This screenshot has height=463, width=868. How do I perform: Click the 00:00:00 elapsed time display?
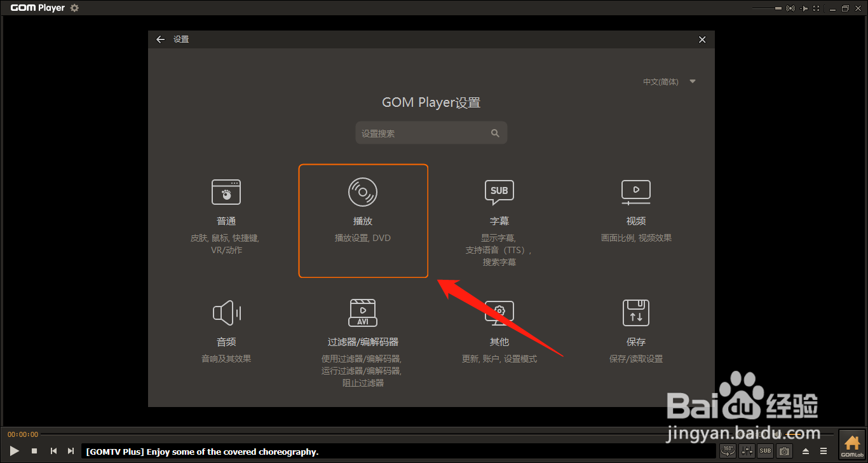[23, 434]
